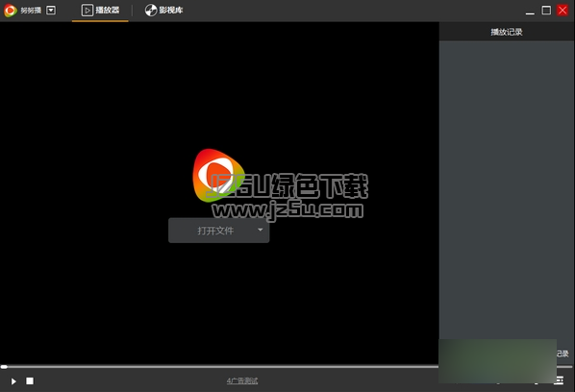Click the app logo in the title bar
Viewport: 575px width, 392px height.
[11, 11]
